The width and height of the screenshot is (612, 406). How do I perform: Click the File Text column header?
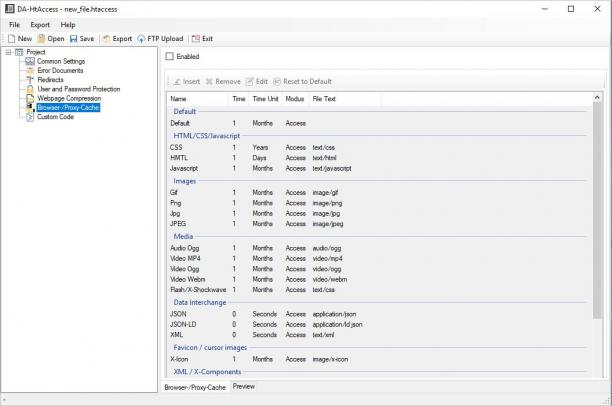pyautogui.click(x=345, y=99)
